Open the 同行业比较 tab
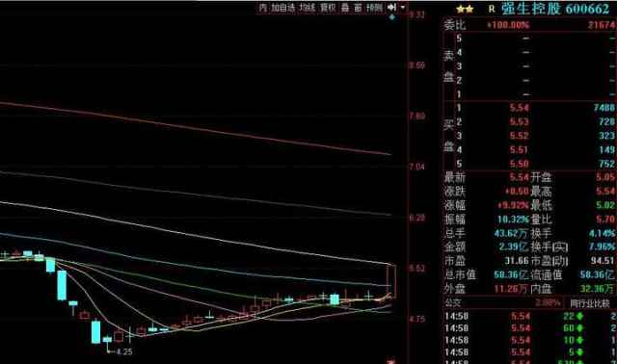Image resolution: width=617 pixels, height=364 pixels. tap(589, 303)
